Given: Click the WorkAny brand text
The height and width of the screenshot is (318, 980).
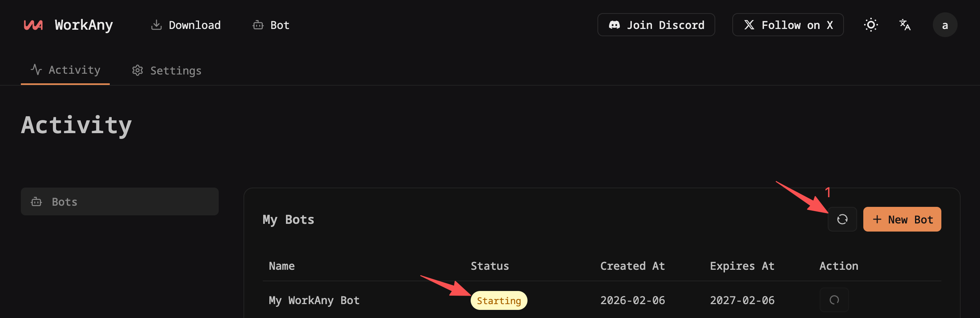Looking at the screenshot, I should click(84, 25).
